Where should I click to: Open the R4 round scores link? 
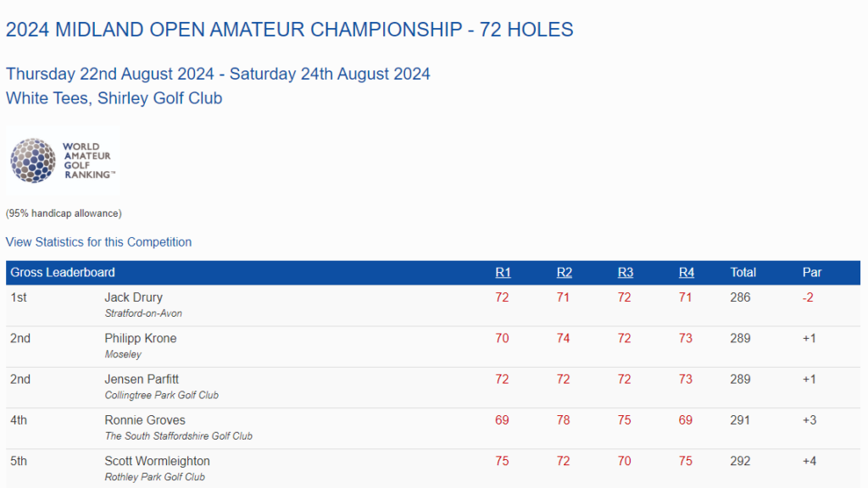pos(687,273)
